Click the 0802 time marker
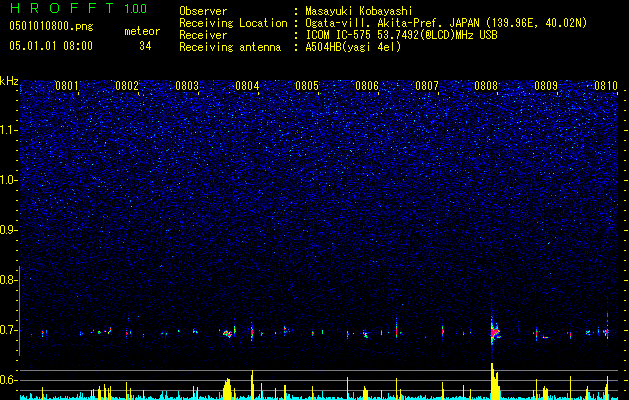This screenshot has width=629, height=400. tap(127, 86)
